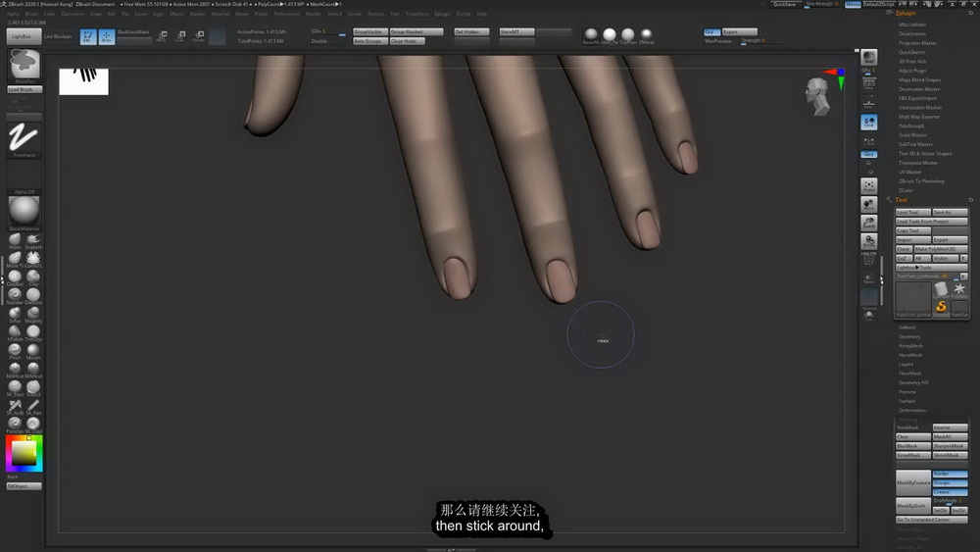Click the BPR render icon on right shelf
The image size is (980, 552).
pos(868,58)
